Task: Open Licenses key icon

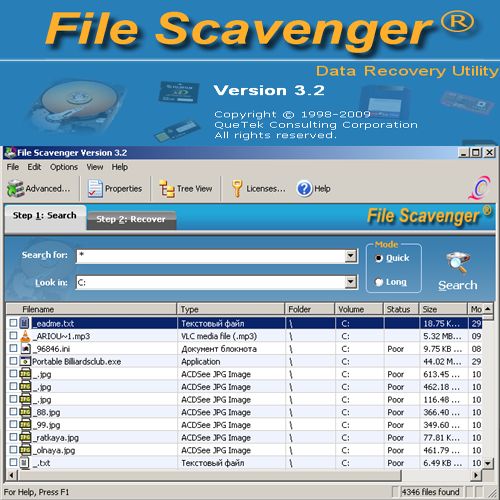Action: click(x=237, y=189)
